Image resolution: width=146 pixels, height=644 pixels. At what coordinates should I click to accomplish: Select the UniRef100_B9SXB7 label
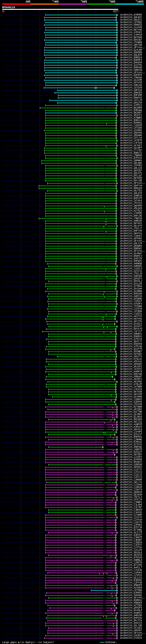coord(131,40)
